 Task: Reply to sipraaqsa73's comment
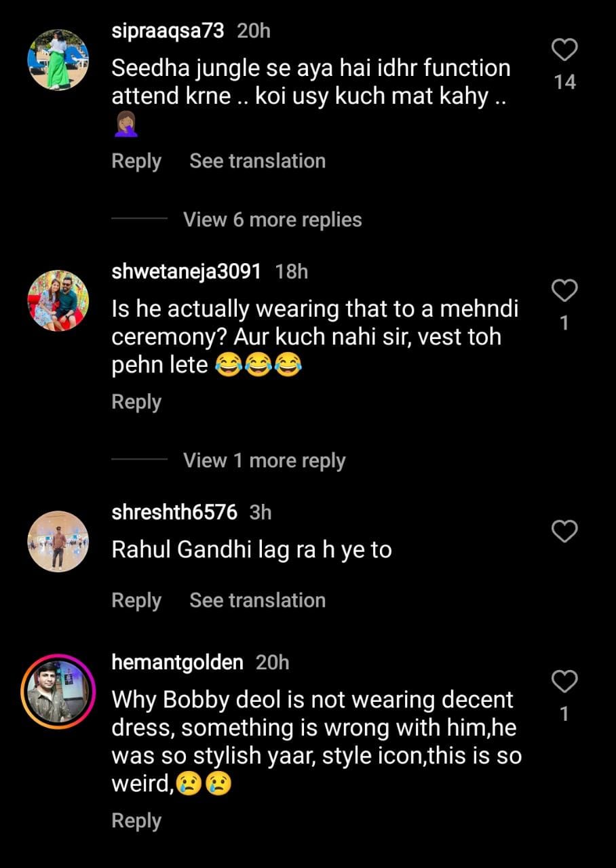tap(136, 161)
